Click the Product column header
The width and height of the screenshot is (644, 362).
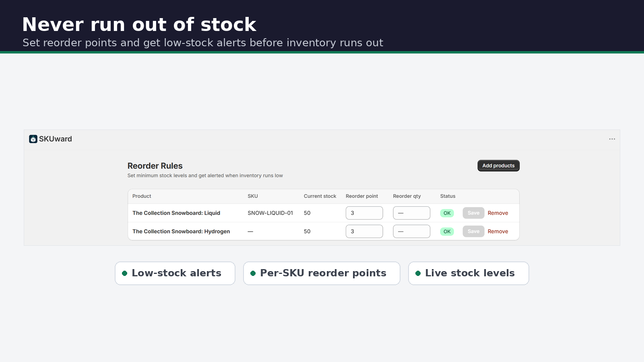point(142,196)
